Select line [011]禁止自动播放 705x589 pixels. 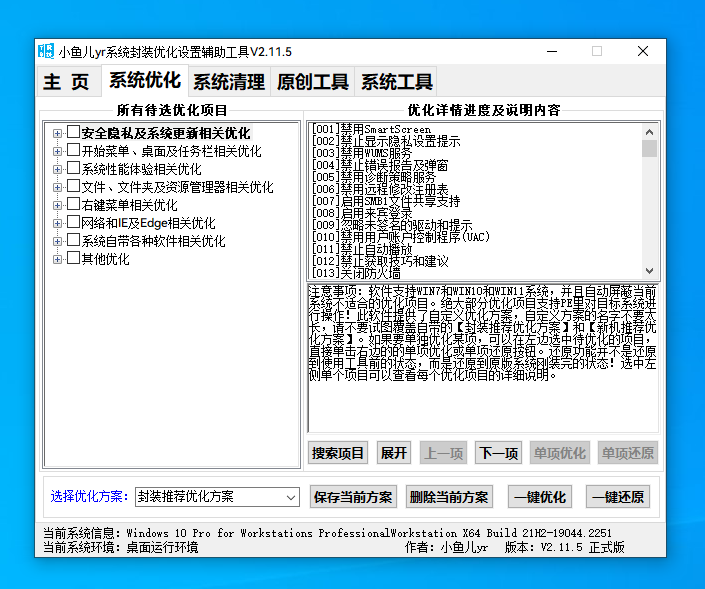click(x=362, y=249)
